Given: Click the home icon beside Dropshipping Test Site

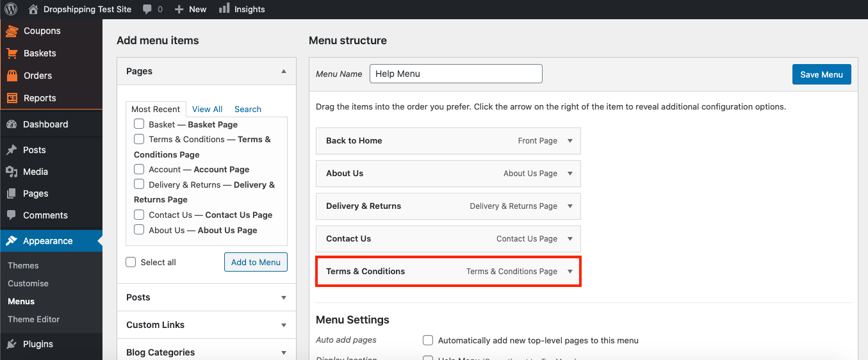Looking at the screenshot, I should (34, 10).
